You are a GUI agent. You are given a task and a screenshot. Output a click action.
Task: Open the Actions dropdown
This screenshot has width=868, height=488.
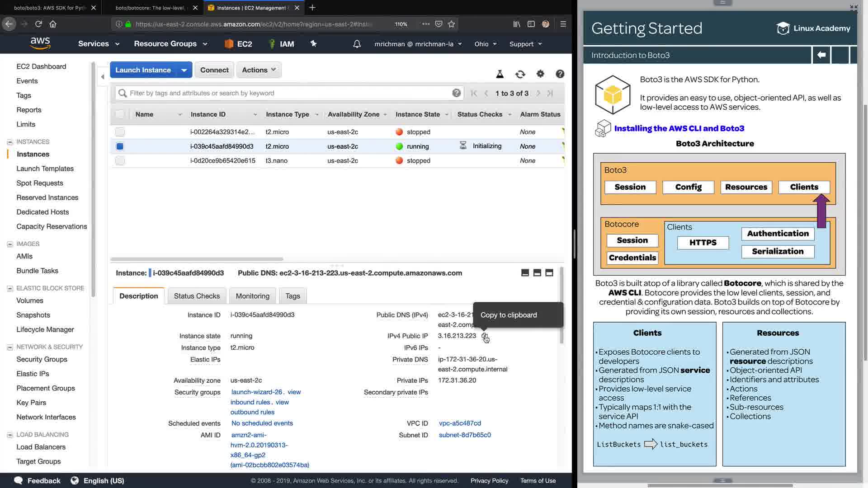pyautogui.click(x=259, y=70)
